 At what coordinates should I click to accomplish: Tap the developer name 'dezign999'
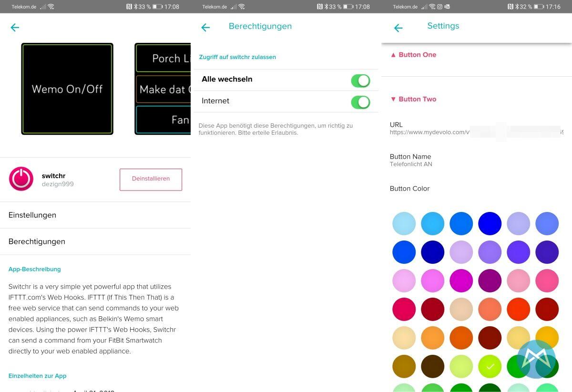click(x=58, y=184)
